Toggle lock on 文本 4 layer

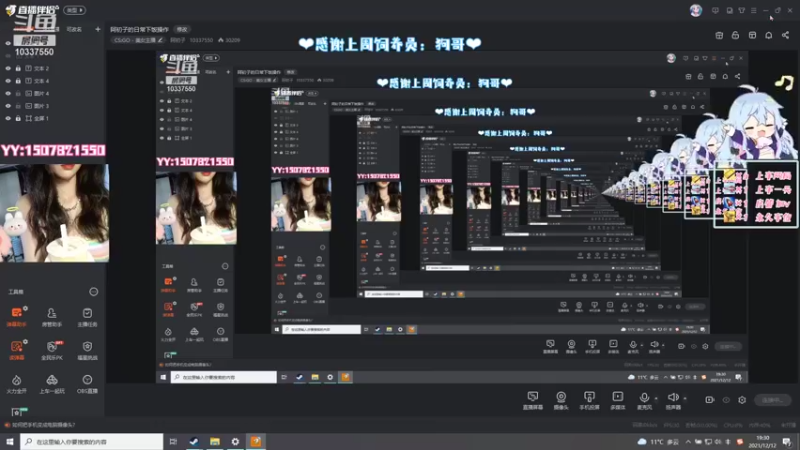[x=18, y=81]
